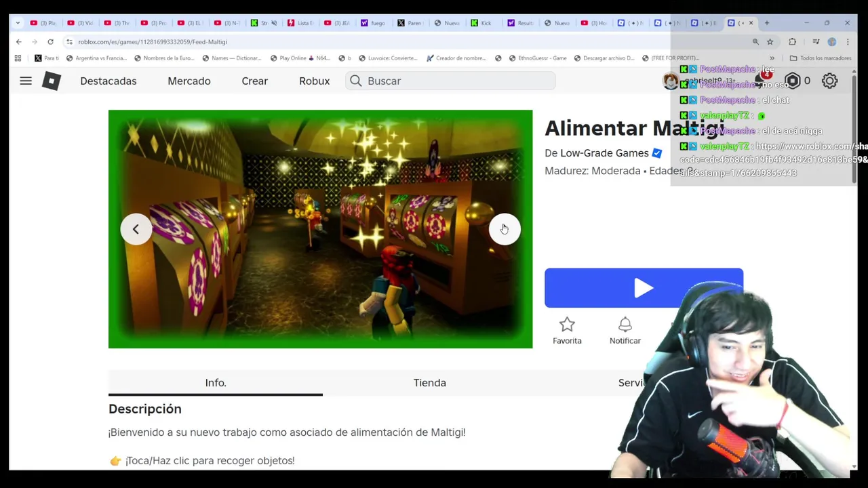Open the Robux menu item
The image size is (868, 488).
[315, 81]
